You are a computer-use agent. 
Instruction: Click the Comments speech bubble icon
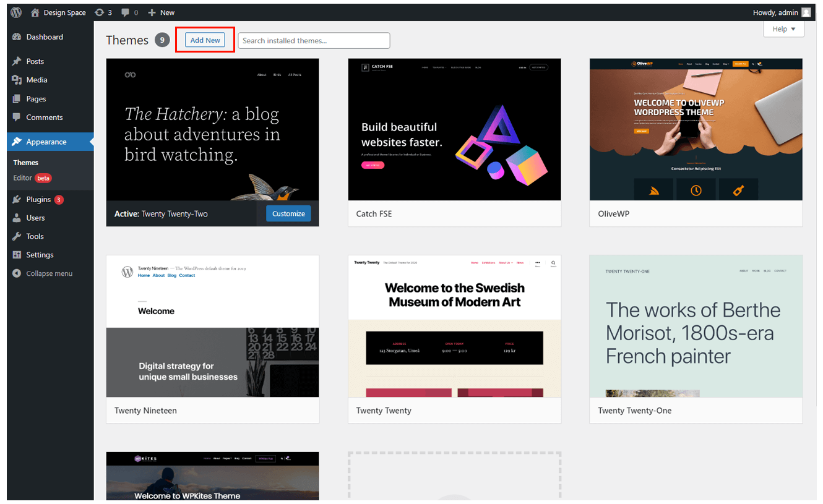(17, 117)
